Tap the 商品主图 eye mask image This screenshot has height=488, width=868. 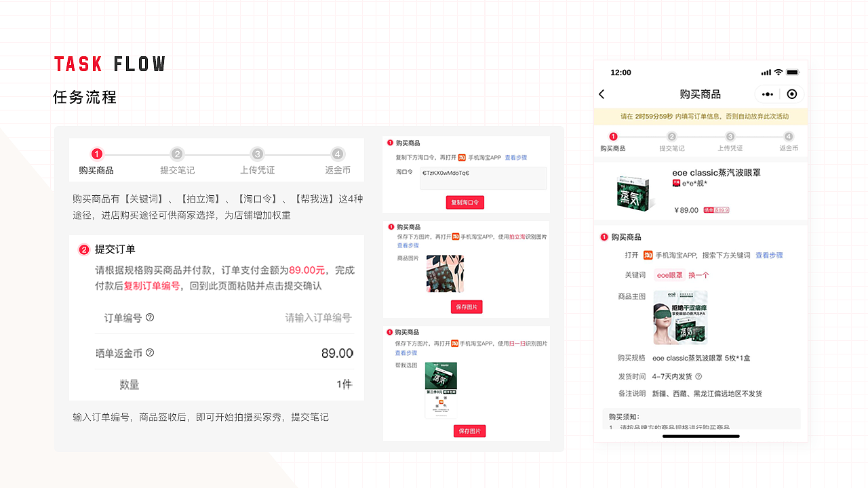pyautogui.click(x=680, y=317)
